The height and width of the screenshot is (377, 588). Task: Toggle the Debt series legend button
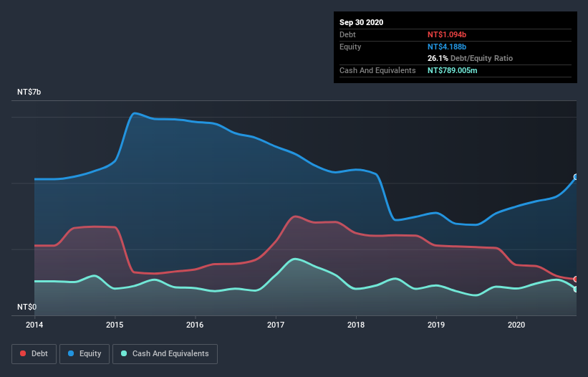click(x=34, y=354)
